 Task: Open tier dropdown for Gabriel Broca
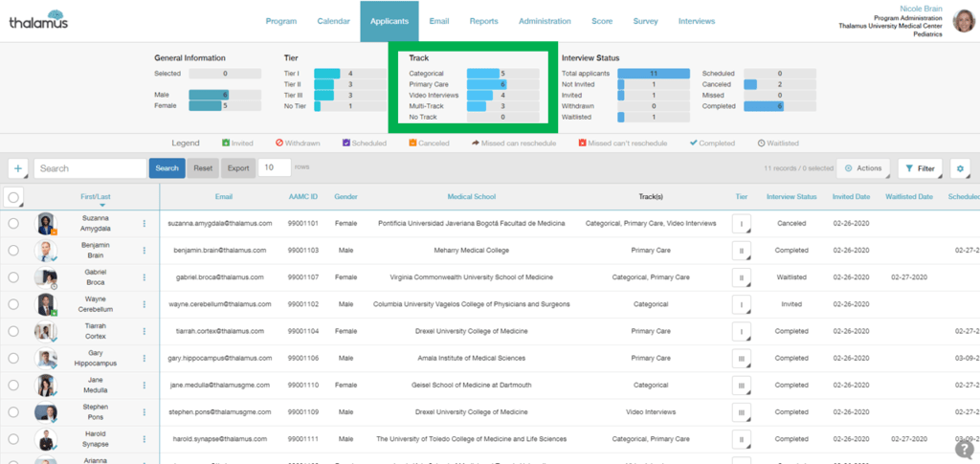pyautogui.click(x=742, y=277)
